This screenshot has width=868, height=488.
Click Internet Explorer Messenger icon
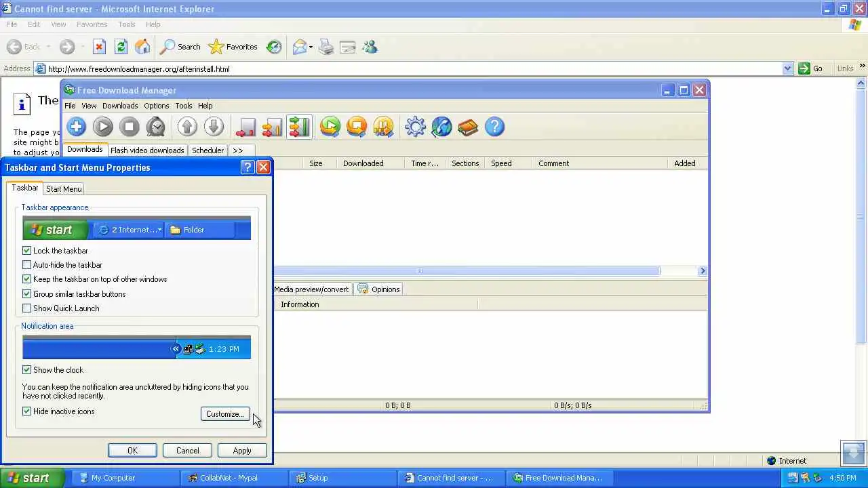(x=370, y=47)
